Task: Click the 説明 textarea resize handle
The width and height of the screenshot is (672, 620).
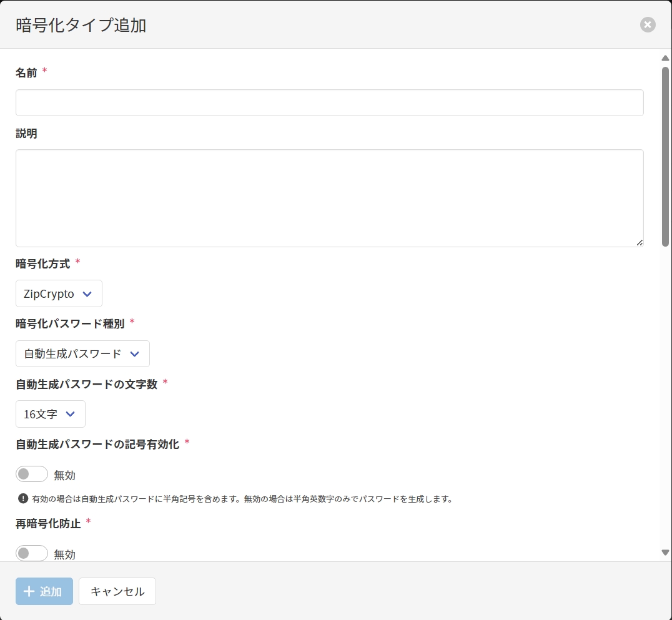Action: coord(640,243)
